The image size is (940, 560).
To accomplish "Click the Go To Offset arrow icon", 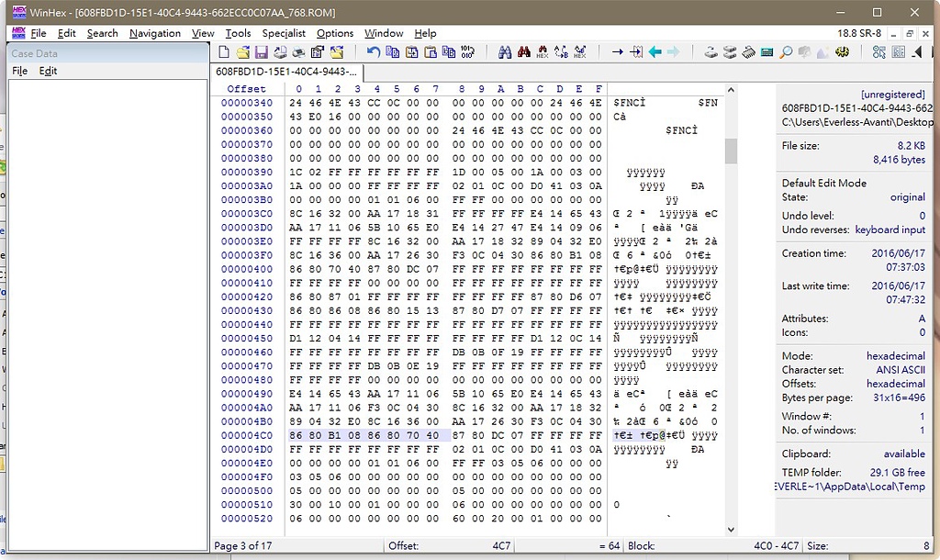I will 618,52.
